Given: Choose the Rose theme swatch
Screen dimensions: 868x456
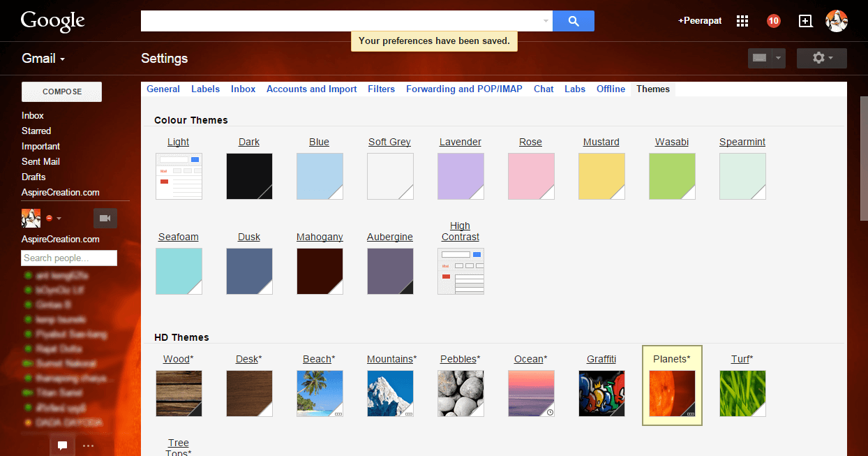Looking at the screenshot, I should [531, 176].
